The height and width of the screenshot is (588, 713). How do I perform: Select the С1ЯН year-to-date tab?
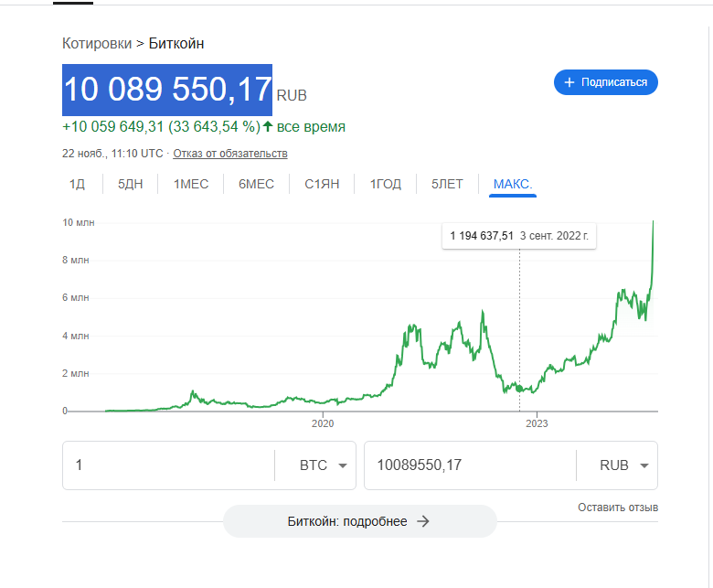point(322,184)
